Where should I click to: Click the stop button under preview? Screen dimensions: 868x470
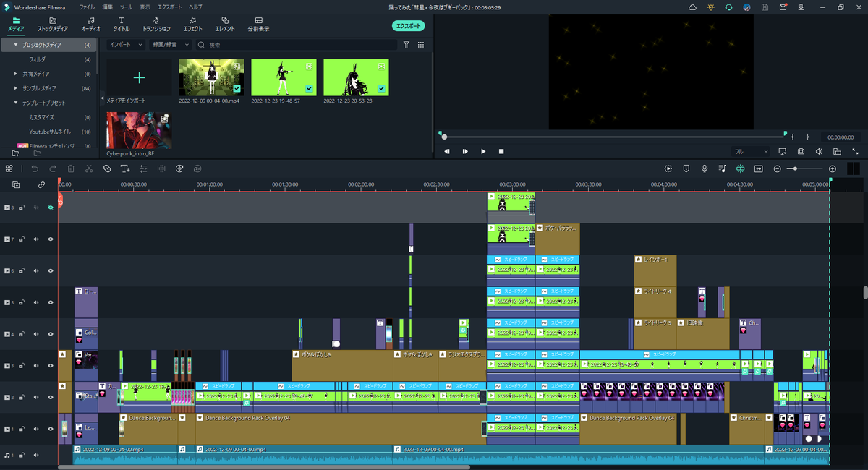(x=501, y=152)
